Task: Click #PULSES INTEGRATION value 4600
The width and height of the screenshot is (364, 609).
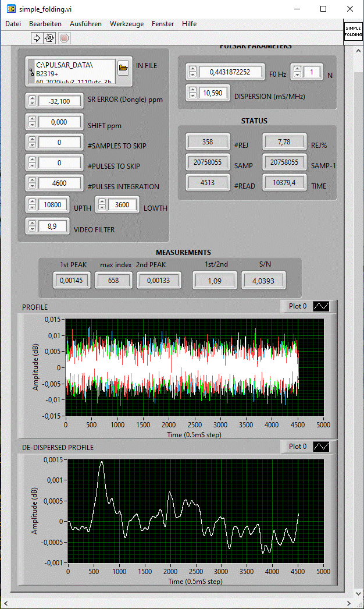Action: (59, 183)
